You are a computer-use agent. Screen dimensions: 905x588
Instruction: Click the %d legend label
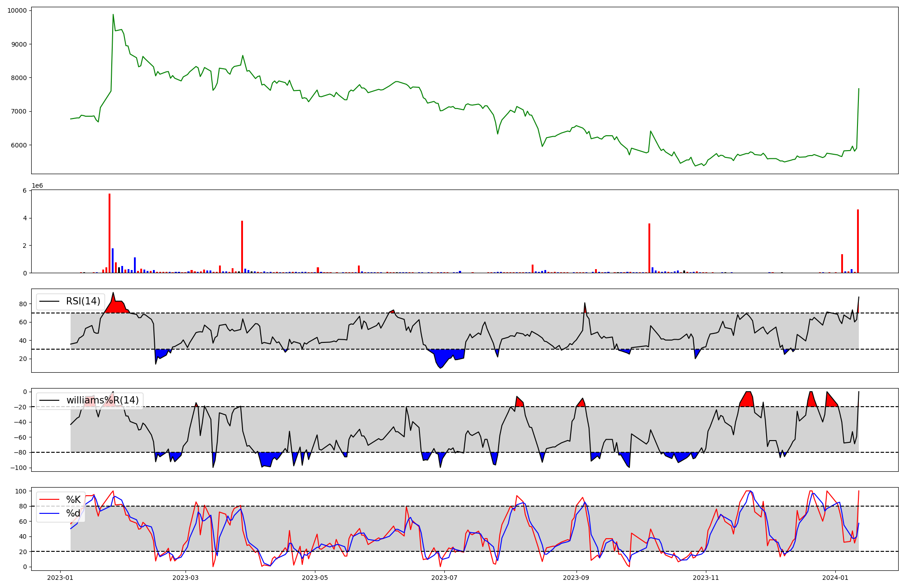73,513
